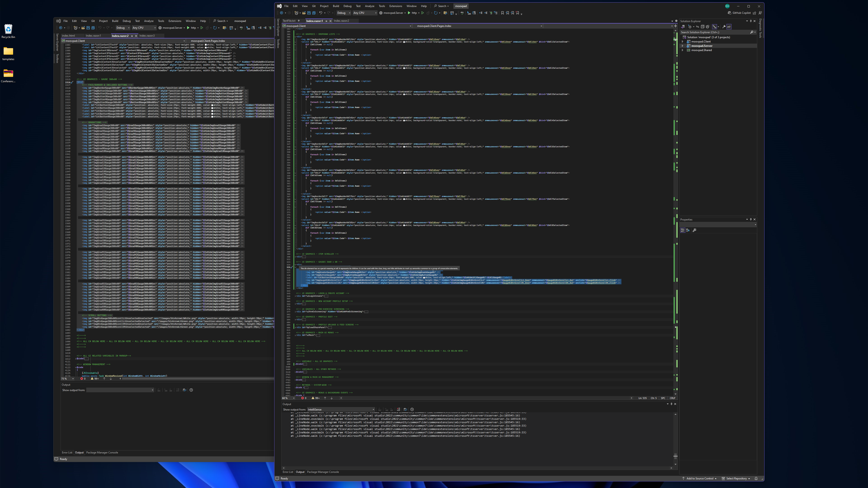Click the Find in Files folder-search icon
The height and width of the screenshot is (488, 868).
446,13
